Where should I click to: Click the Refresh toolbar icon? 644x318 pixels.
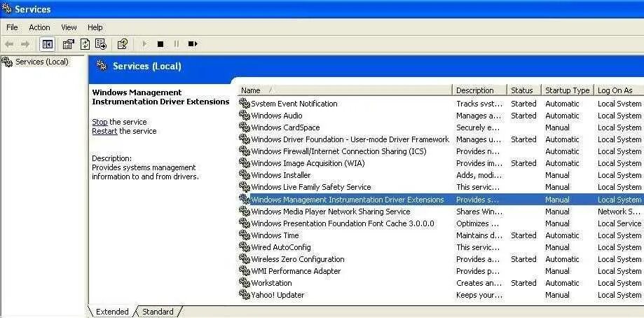85,44
